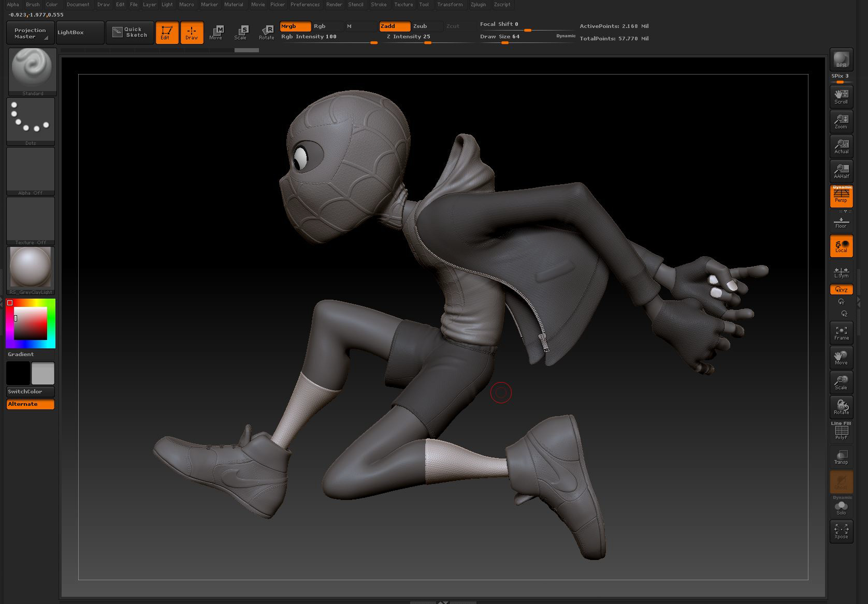
Task: Open Projection Master
Action: point(31,33)
